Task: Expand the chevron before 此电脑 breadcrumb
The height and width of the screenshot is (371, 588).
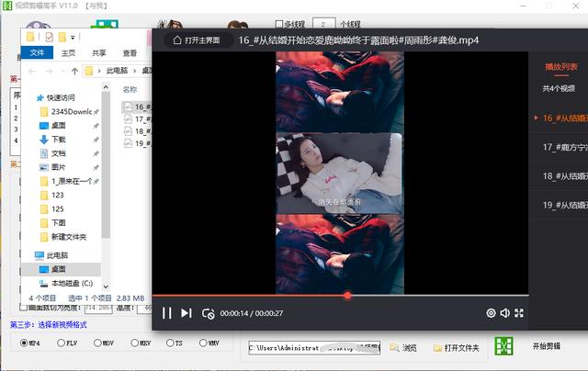Action: click(x=99, y=71)
